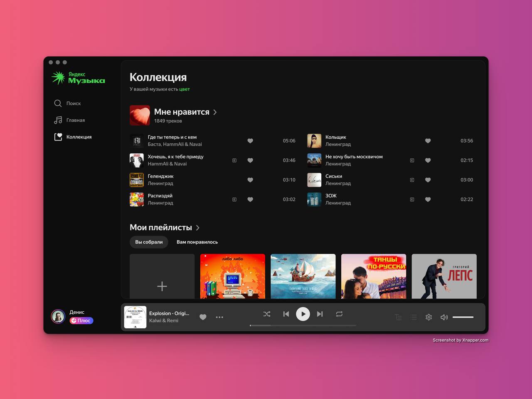The height and width of the screenshot is (399, 532).
Task: Click the Распиздяй track cover
Action: coord(137,199)
